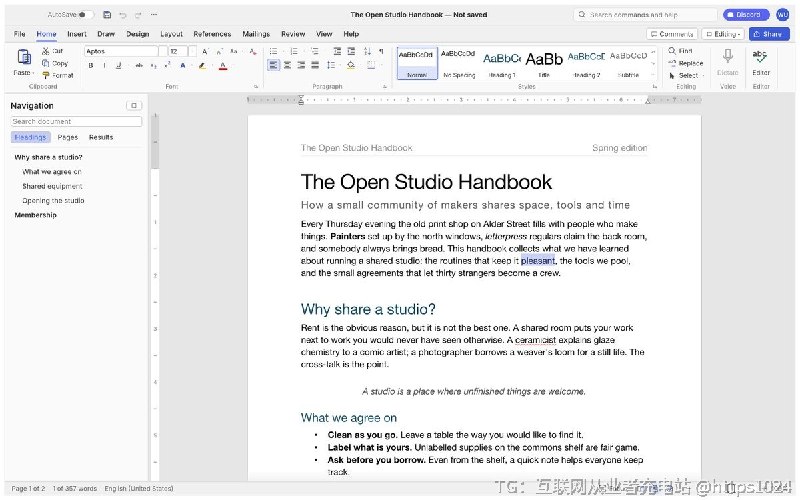
Task: Align paragraph text to the right
Action: point(302,65)
